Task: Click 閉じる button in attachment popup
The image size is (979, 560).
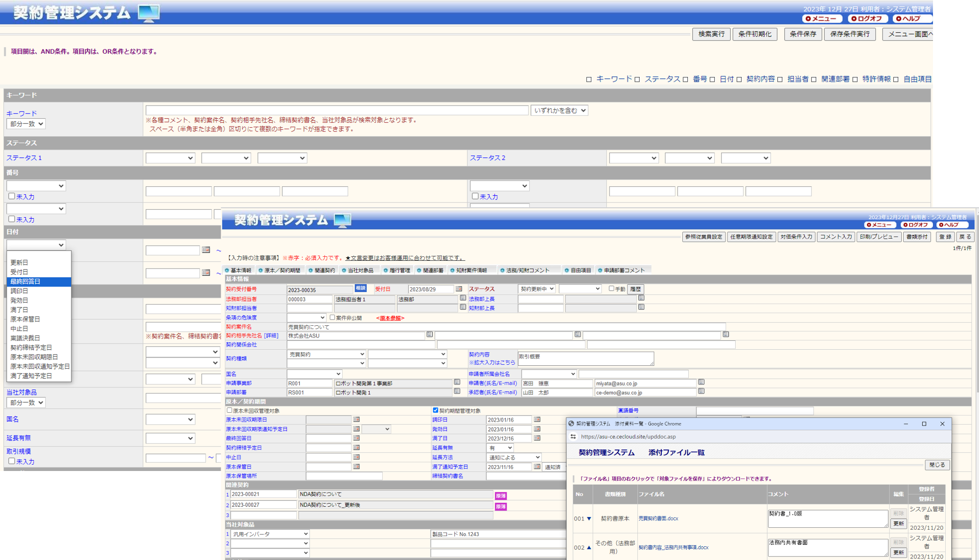Action: (937, 465)
